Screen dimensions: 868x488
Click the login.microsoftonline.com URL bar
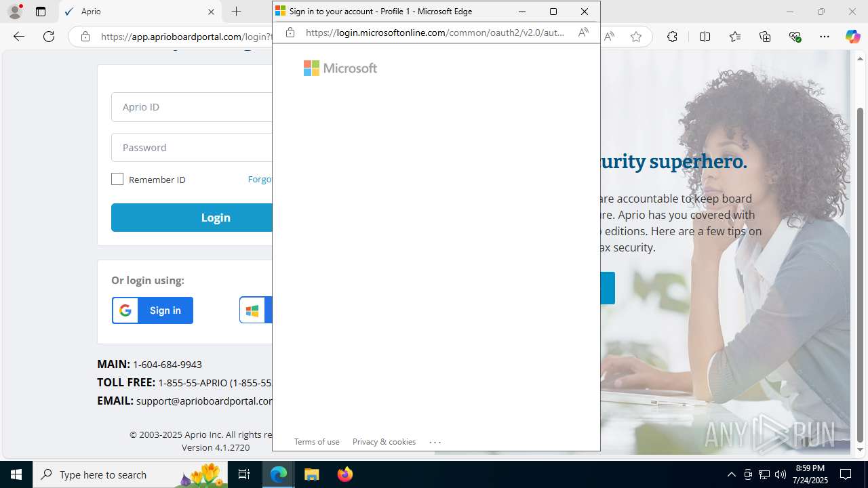click(x=435, y=33)
